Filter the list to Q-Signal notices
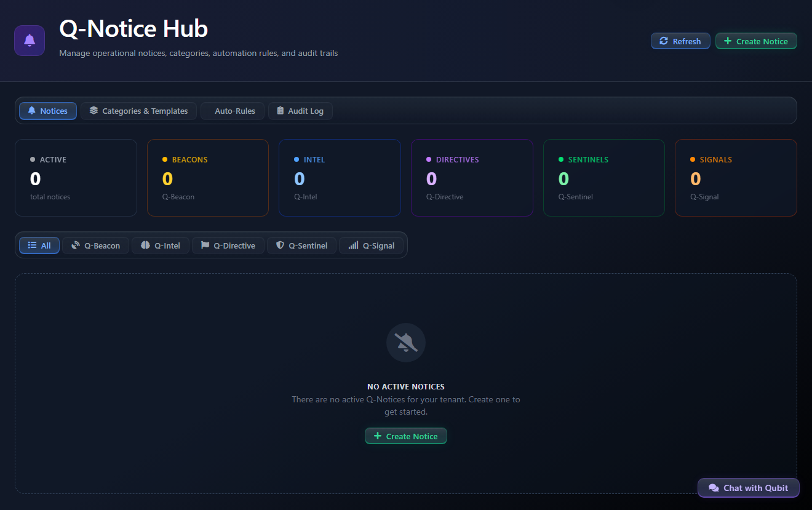 pyautogui.click(x=371, y=245)
